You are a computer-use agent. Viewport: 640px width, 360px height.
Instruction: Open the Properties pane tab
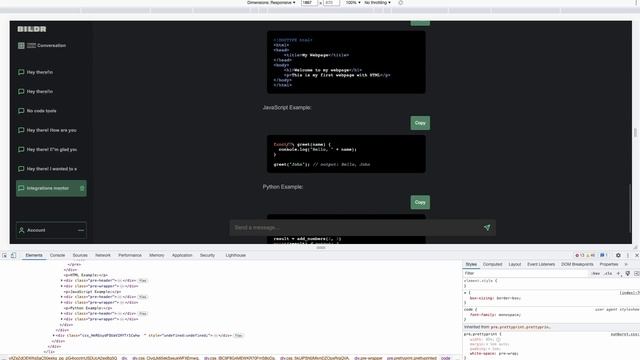609,264
